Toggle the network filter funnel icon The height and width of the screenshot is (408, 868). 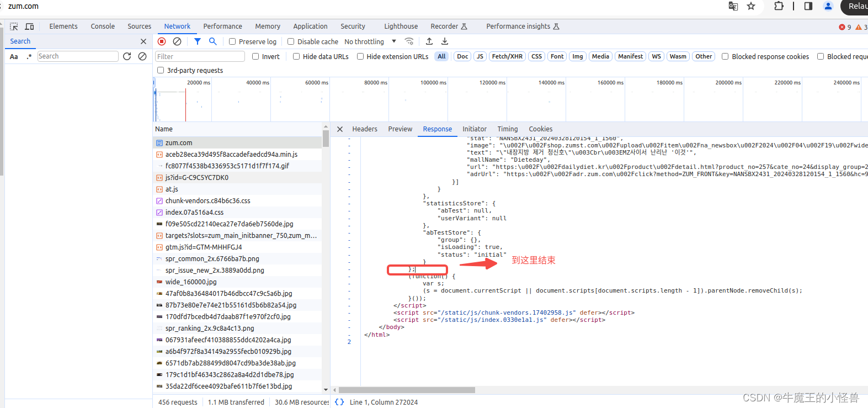click(198, 41)
